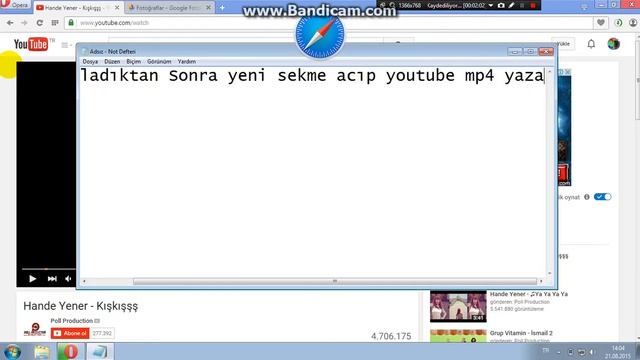Image resolution: width=640 pixels, height=360 pixels.
Task: Click the green padlock in the address bar
Action: 71,22
